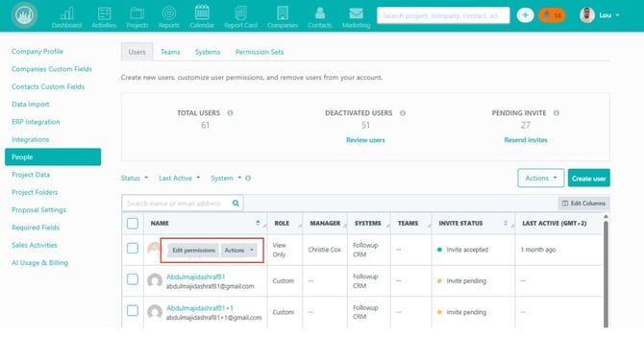Switch to the Teams tab
The width and height of the screenshot is (644, 361).
pos(170,52)
